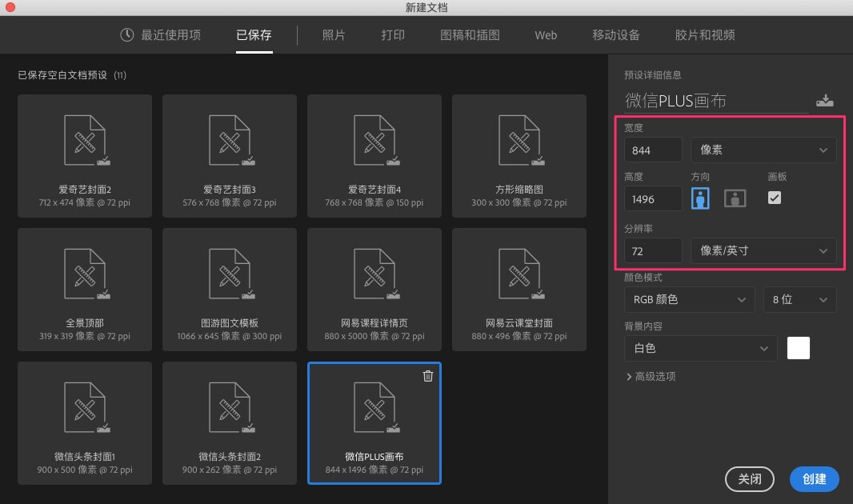Image resolution: width=853 pixels, height=504 pixels.
Task: Click the document icon of 网易云课堂封面 preset
Action: [x=521, y=274]
